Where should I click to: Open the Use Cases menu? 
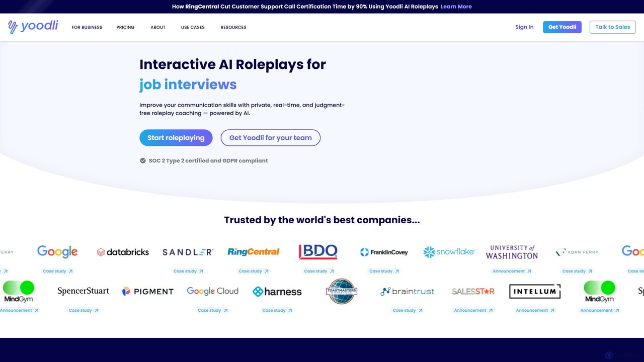193,27
